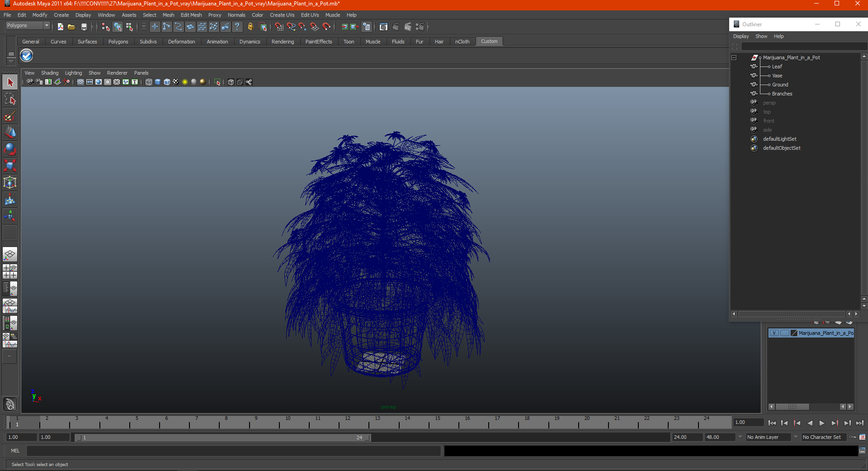Toggle wireframe display in viewport toolbar
The width and height of the screenshot is (868, 471).
click(149, 82)
